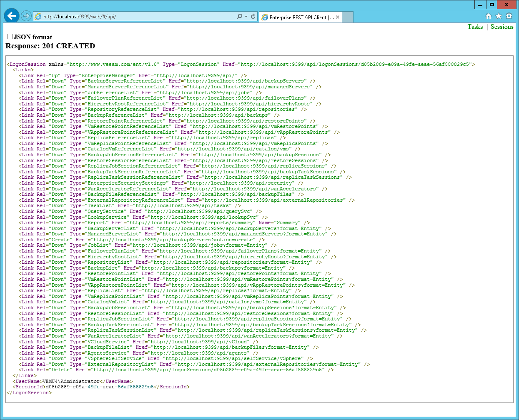Click the Rel="Delete" logonSessions row

[x=176, y=370]
